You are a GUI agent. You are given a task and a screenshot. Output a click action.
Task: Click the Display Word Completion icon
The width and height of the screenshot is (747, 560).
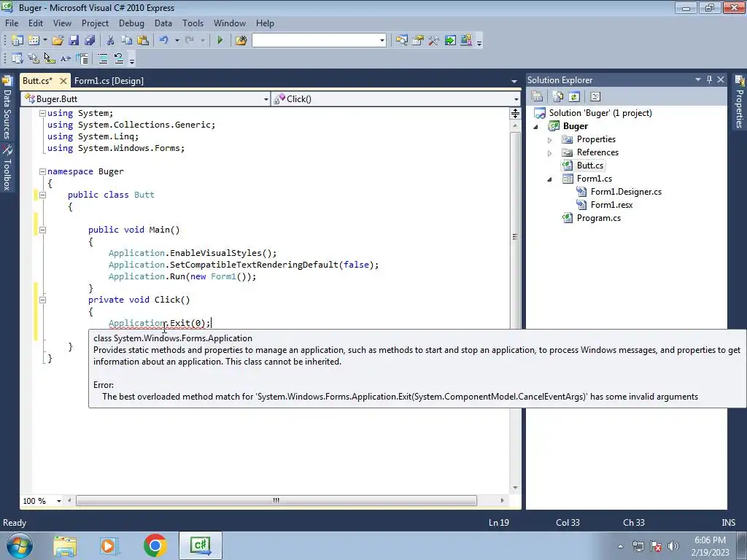point(66,58)
